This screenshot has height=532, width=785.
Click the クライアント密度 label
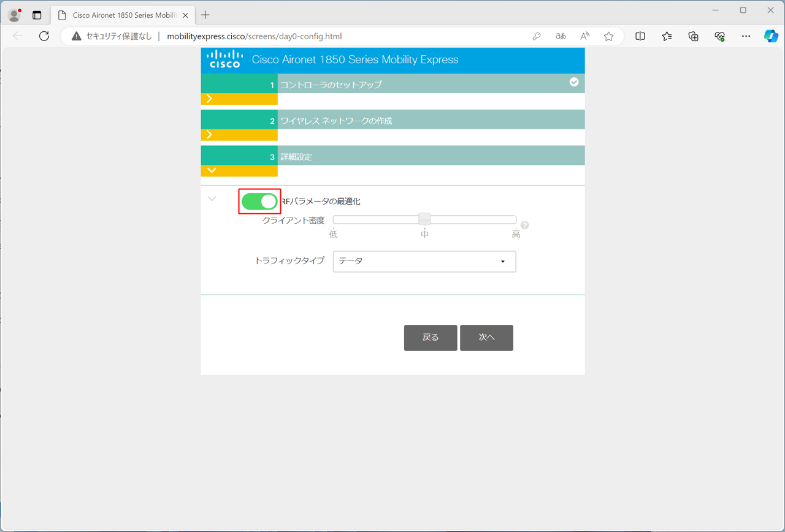[293, 220]
